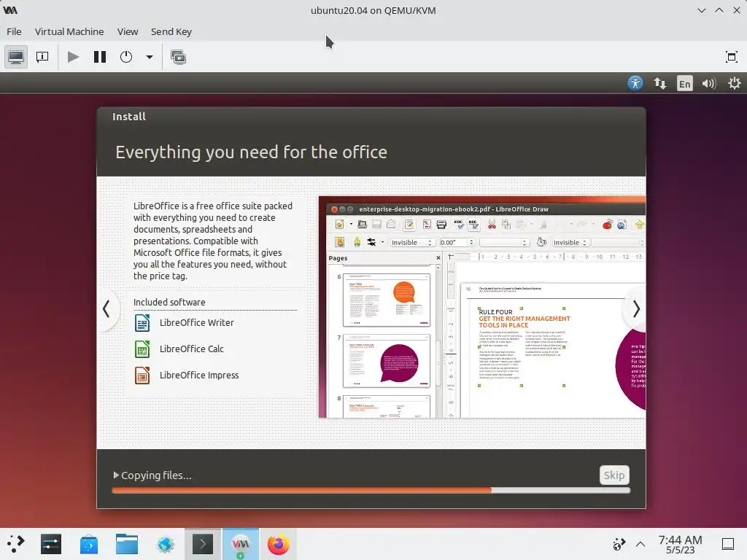This screenshot has width=747, height=560.
Task: Pause the virtual machine
Action: [99, 57]
